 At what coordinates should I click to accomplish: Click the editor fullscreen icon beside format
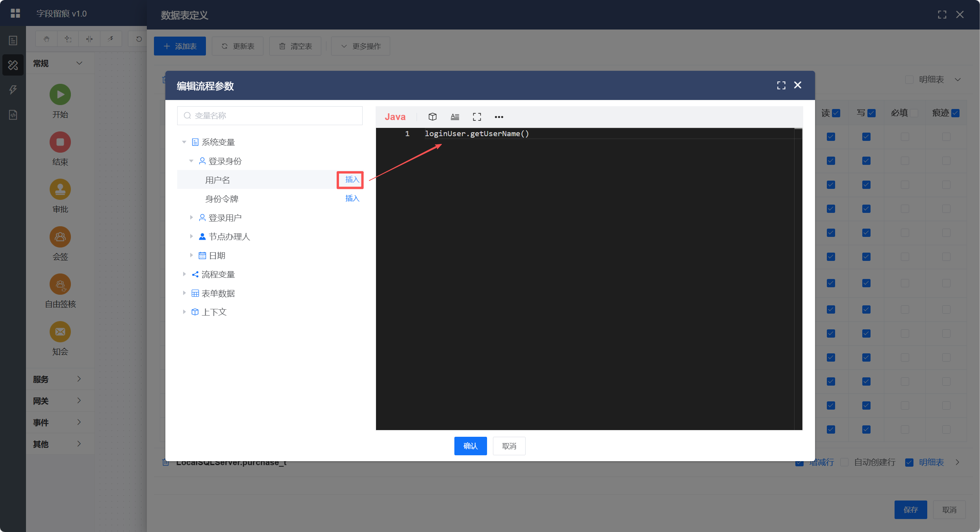[477, 116]
